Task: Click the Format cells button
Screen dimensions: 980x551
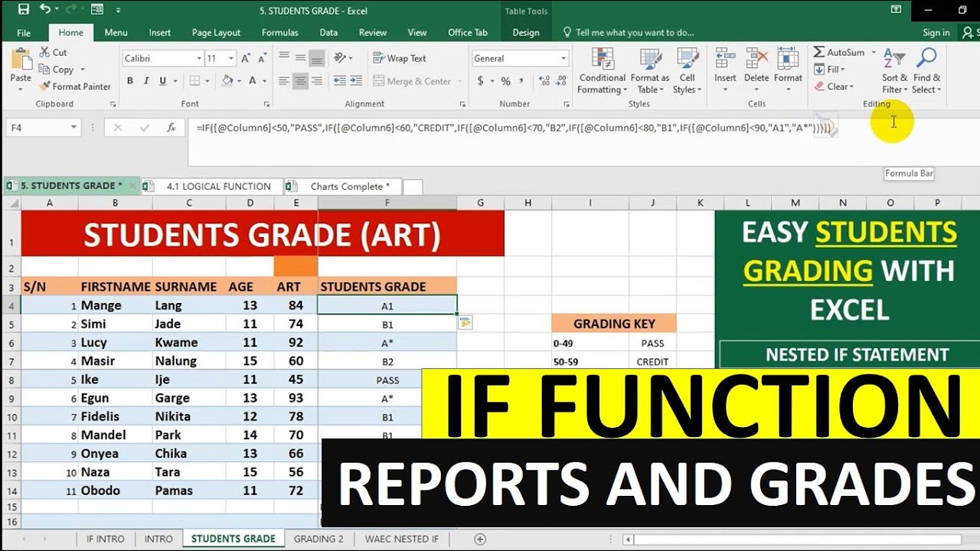Action: coord(788,70)
